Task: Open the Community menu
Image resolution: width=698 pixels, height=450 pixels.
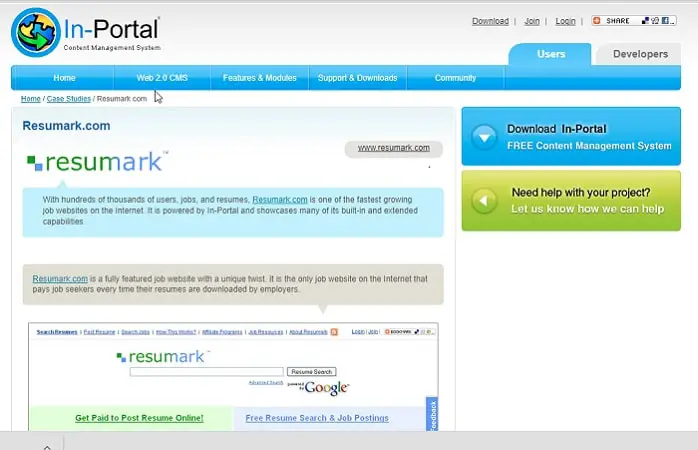Action: click(455, 78)
